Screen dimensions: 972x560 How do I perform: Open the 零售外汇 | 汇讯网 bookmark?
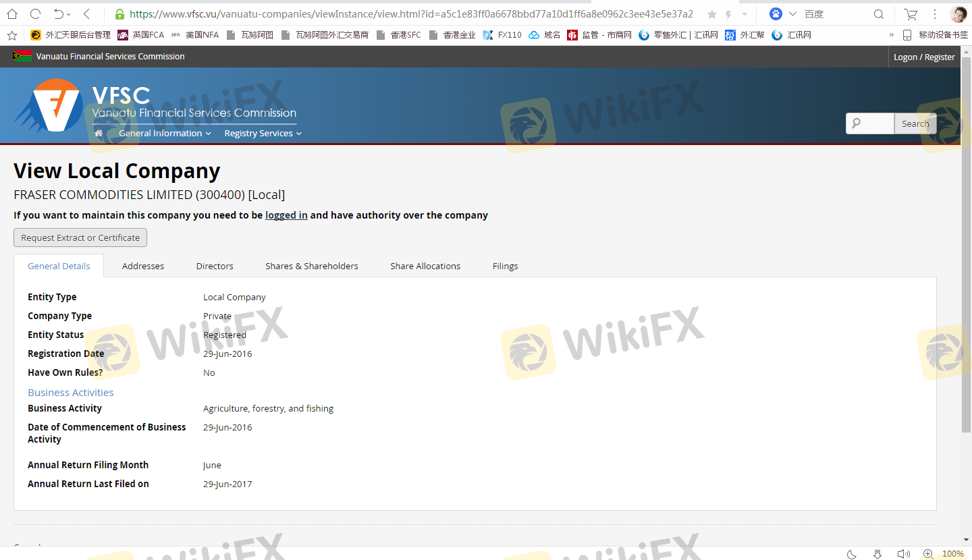coord(678,35)
